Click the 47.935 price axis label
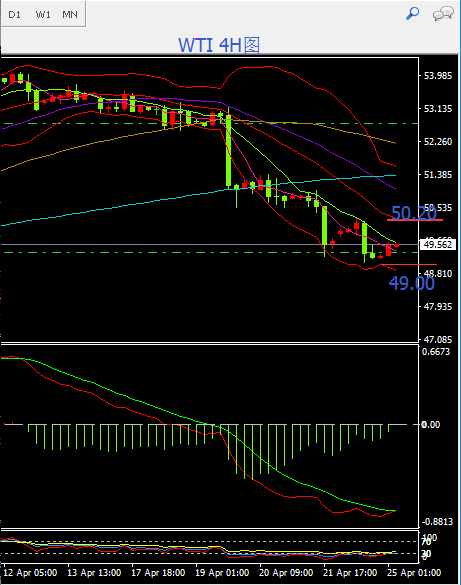 438,307
